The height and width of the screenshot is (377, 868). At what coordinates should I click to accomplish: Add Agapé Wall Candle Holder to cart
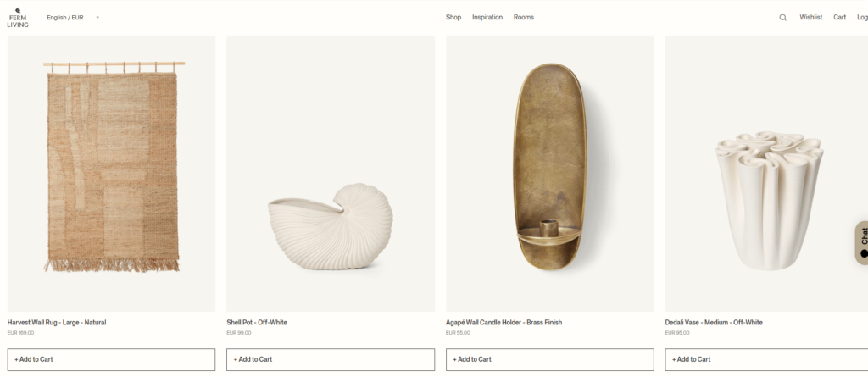[549, 359]
